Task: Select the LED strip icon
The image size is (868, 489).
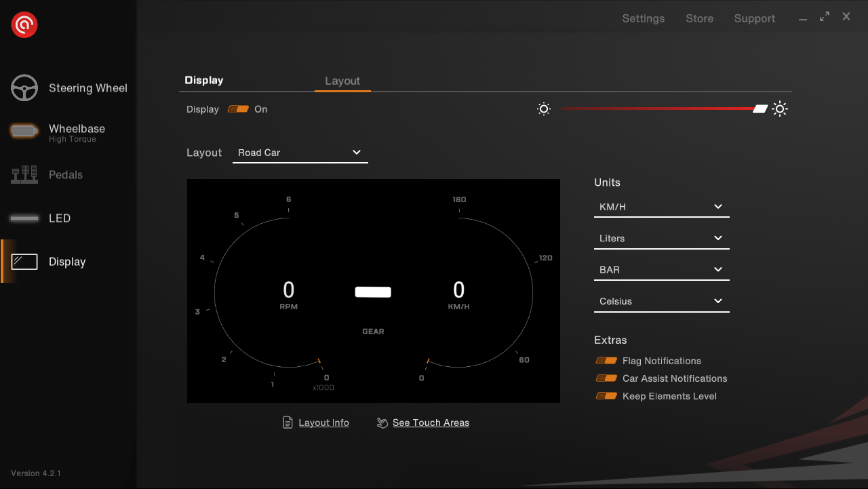Action: pos(24,218)
